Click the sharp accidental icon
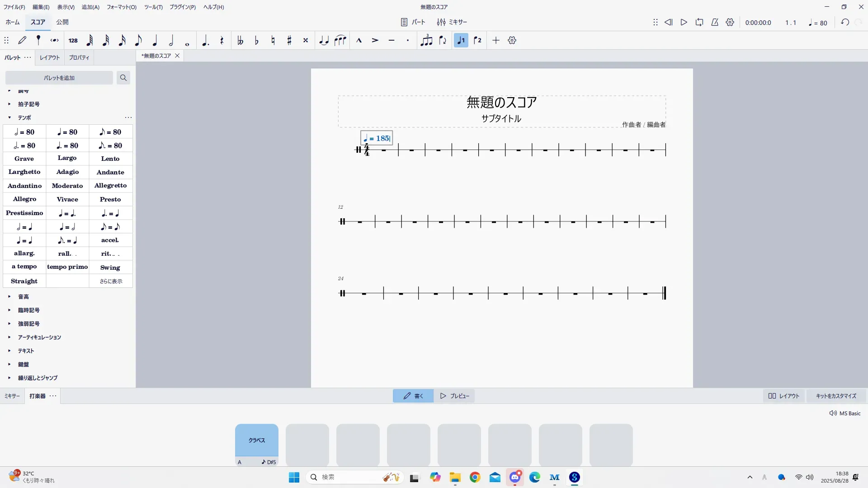This screenshot has width=868, height=488. click(x=289, y=41)
